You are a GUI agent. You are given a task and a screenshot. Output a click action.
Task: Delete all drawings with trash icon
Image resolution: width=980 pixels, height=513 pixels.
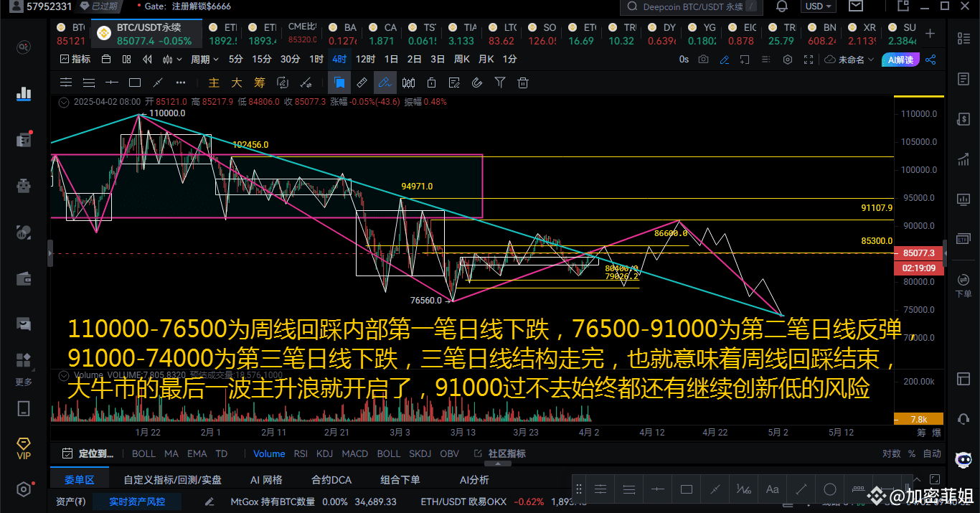(x=523, y=83)
